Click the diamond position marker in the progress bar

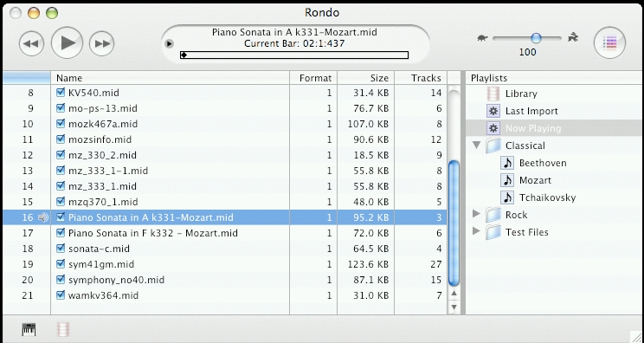point(184,55)
